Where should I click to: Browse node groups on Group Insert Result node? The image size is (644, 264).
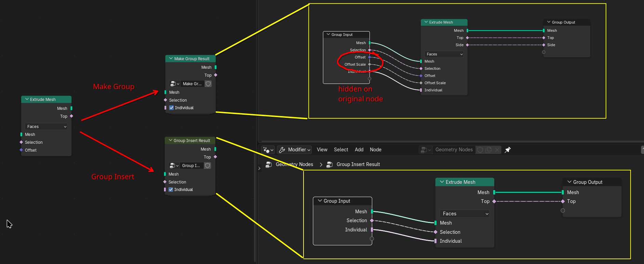pos(174,165)
